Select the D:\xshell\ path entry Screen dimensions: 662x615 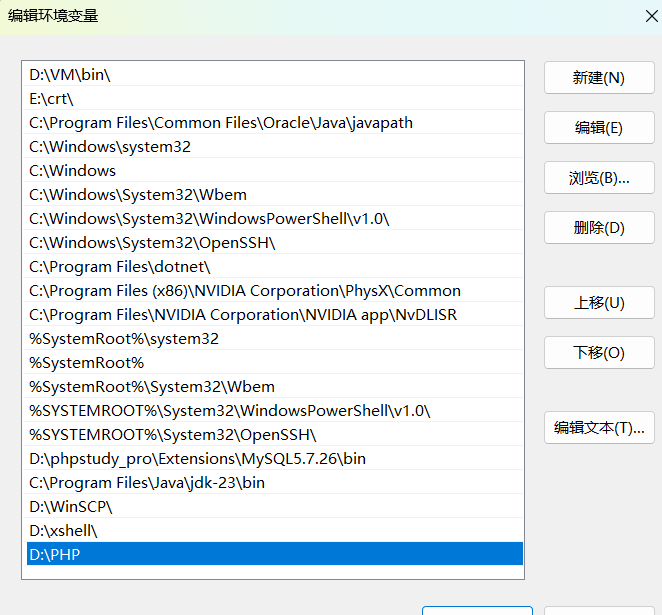coord(64,531)
